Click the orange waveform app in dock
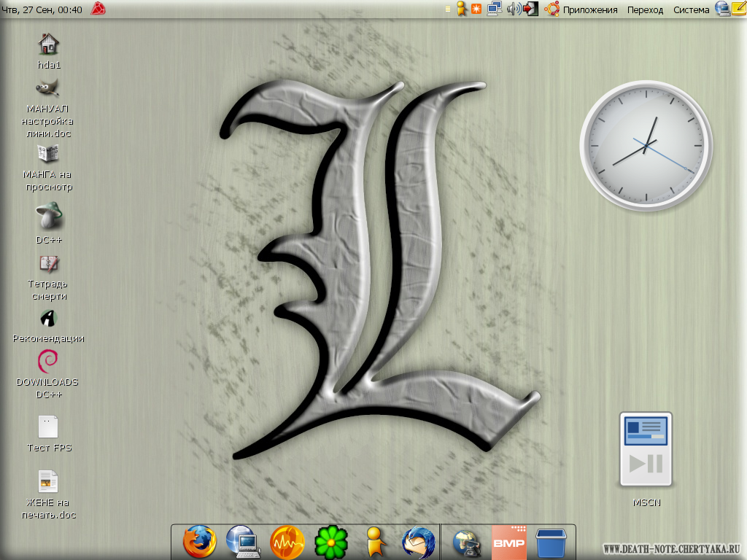747x560 pixels. tap(287, 542)
